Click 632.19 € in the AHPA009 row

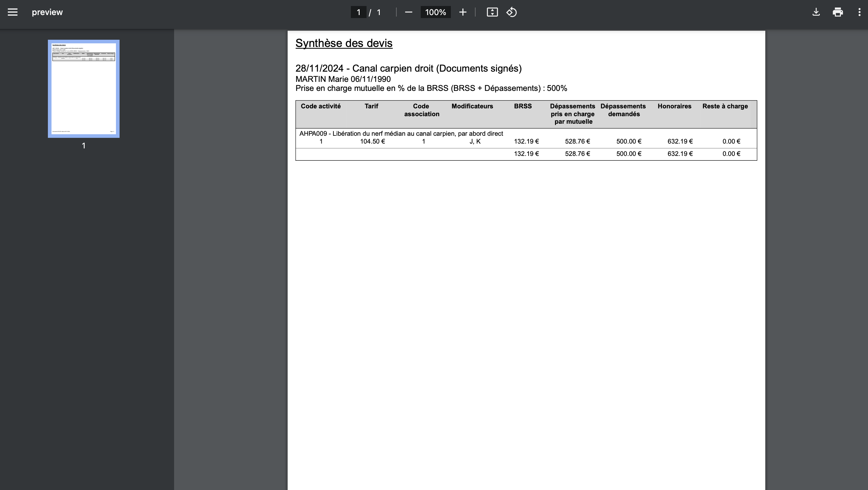(x=680, y=141)
